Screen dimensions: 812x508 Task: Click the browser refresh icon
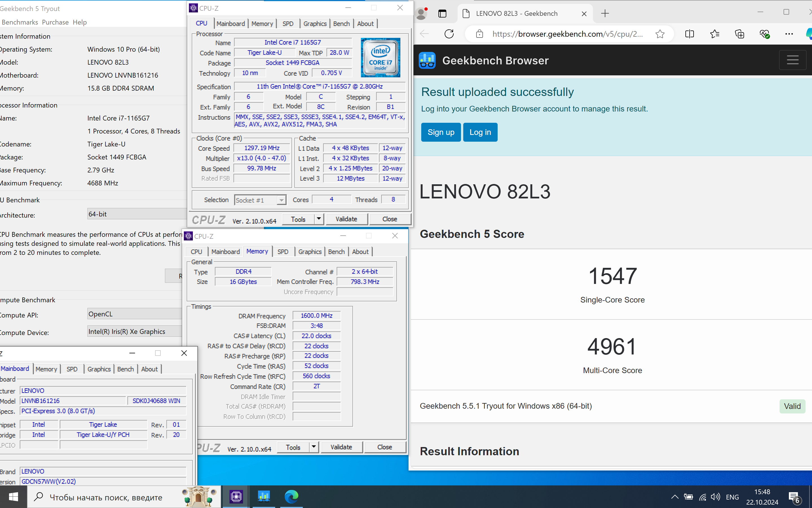449,34
